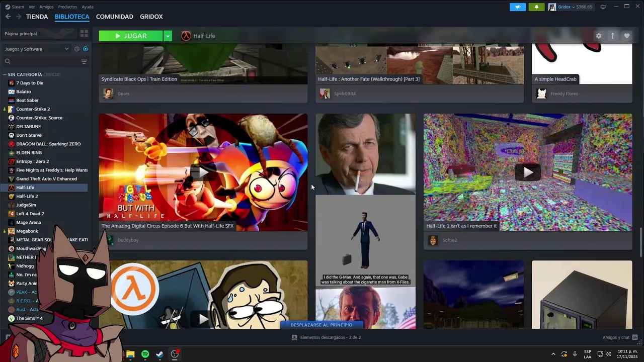
Task: Open the Productos menu
Action: (67, 7)
